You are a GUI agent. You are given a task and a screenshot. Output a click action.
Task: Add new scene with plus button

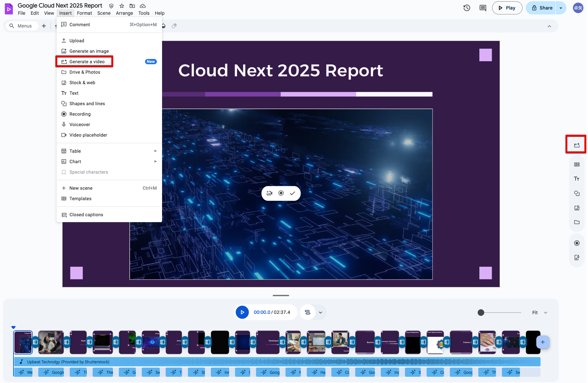tap(542, 342)
